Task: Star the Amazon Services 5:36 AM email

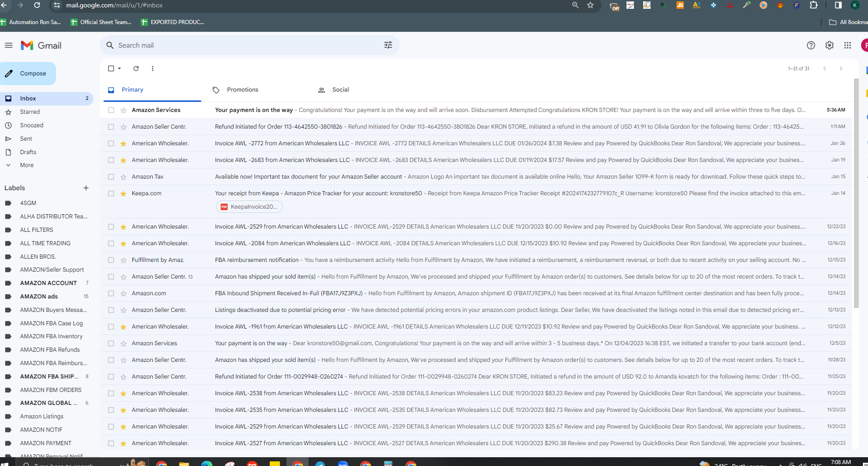Action: 124,110
